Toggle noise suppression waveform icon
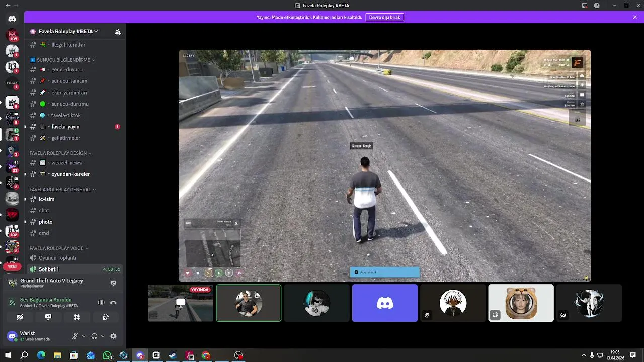Image resolution: width=644 pixels, height=362 pixels. click(101, 302)
